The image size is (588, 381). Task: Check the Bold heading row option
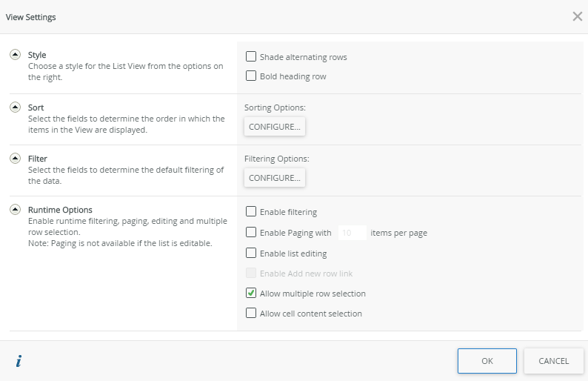(251, 76)
